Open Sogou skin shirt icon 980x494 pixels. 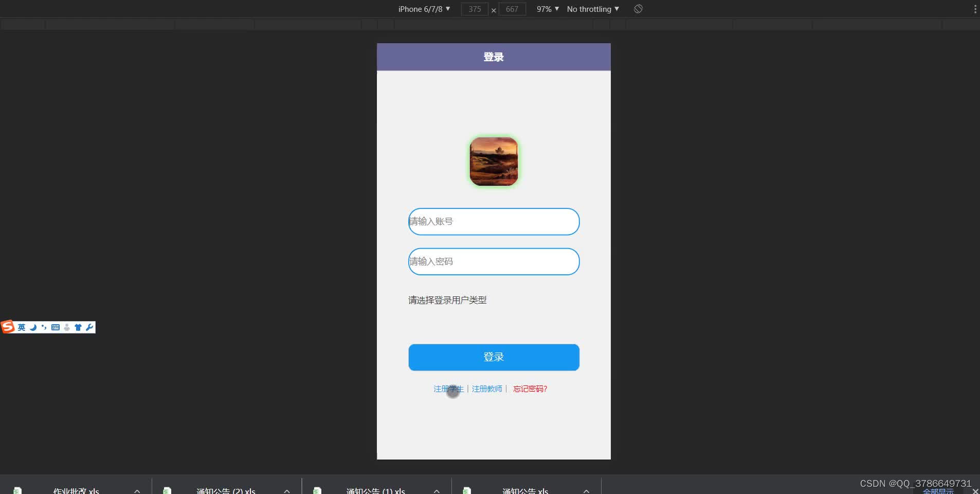tap(78, 327)
